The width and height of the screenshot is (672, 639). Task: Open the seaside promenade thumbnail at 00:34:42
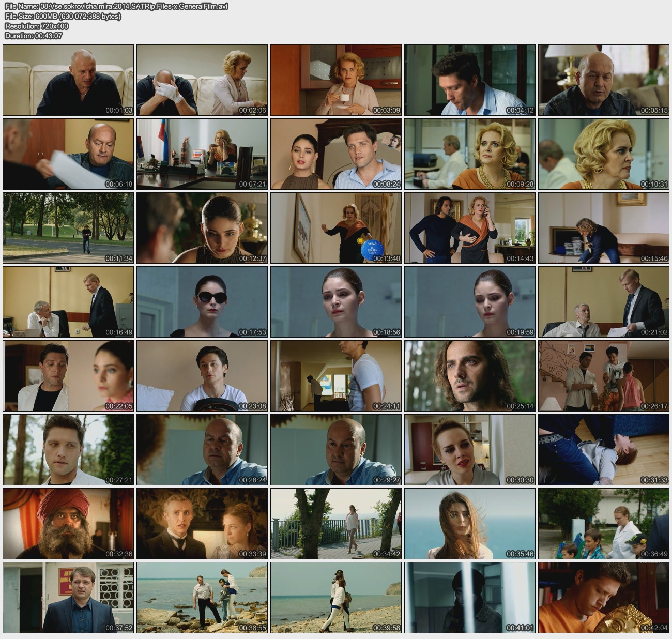[x=336, y=524]
